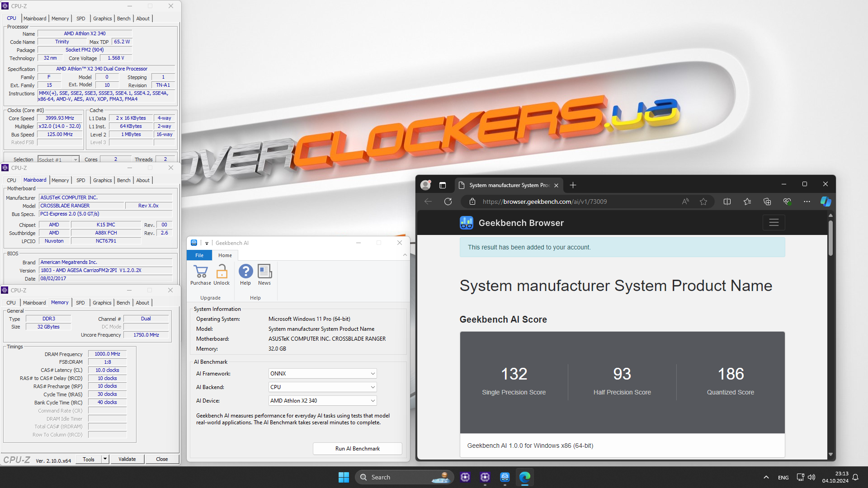Open Geekbench AI taskbar icon
This screenshot has height=488, width=868.
tap(505, 477)
